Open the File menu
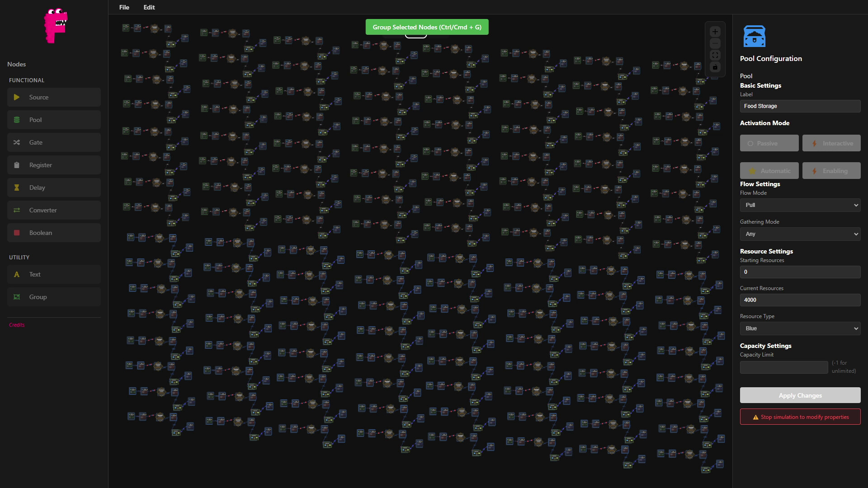 123,7
